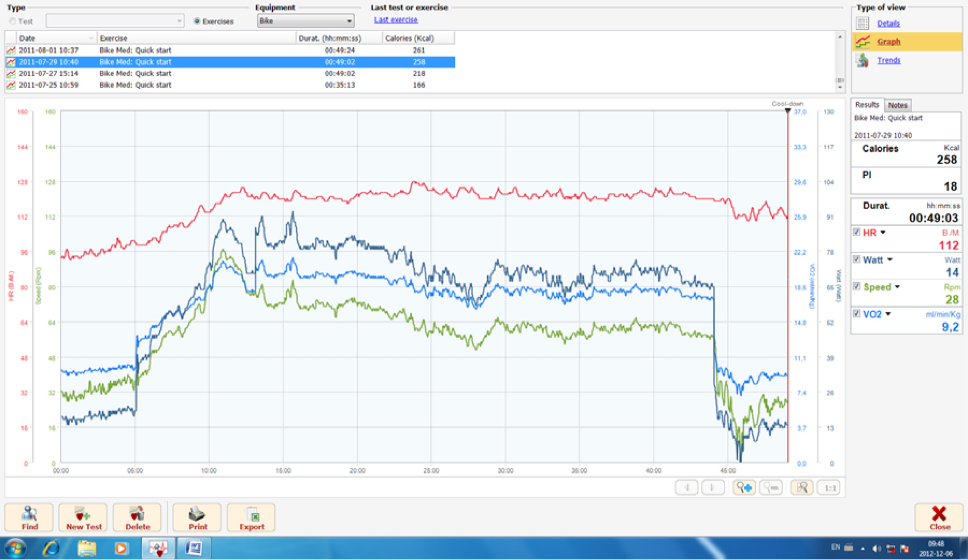Delete the selected exercise record

[137, 517]
